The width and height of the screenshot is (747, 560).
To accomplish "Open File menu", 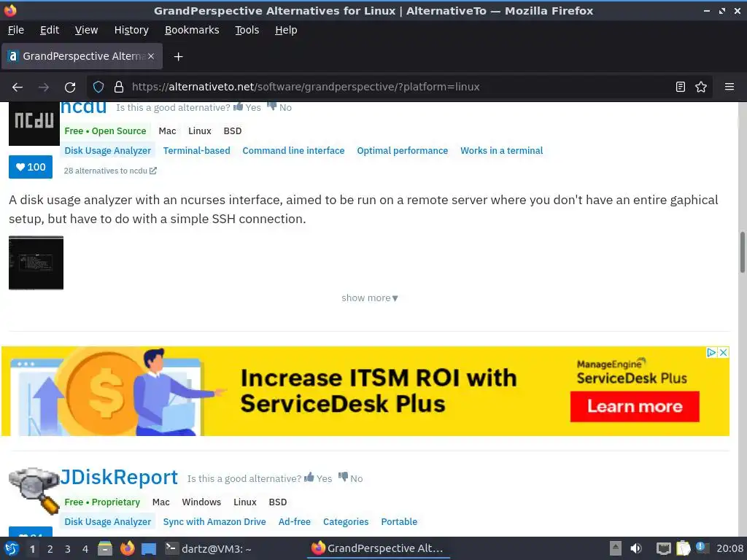I will tap(16, 30).
